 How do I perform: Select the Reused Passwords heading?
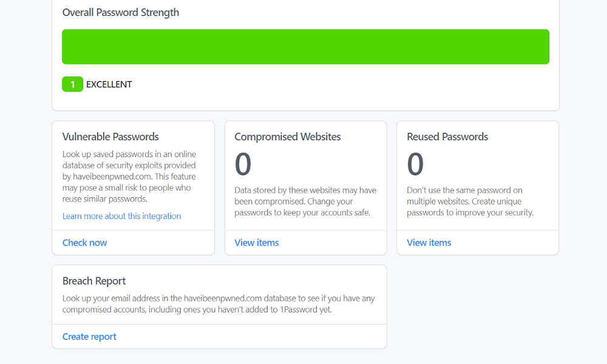(447, 136)
